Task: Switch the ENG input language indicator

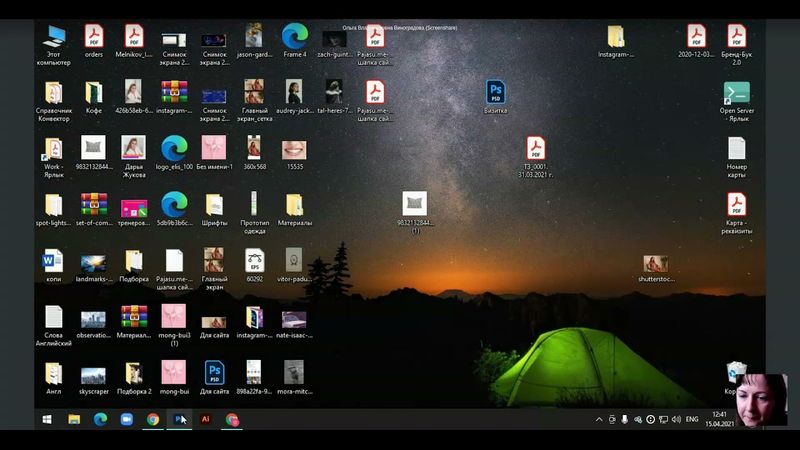Action: pyautogui.click(x=691, y=420)
